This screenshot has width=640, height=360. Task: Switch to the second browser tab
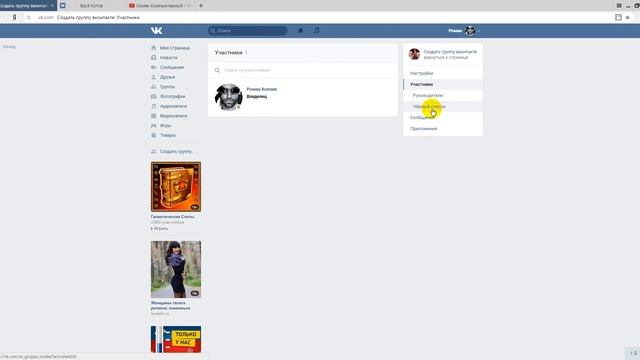pyautogui.click(x=91, y=6)
